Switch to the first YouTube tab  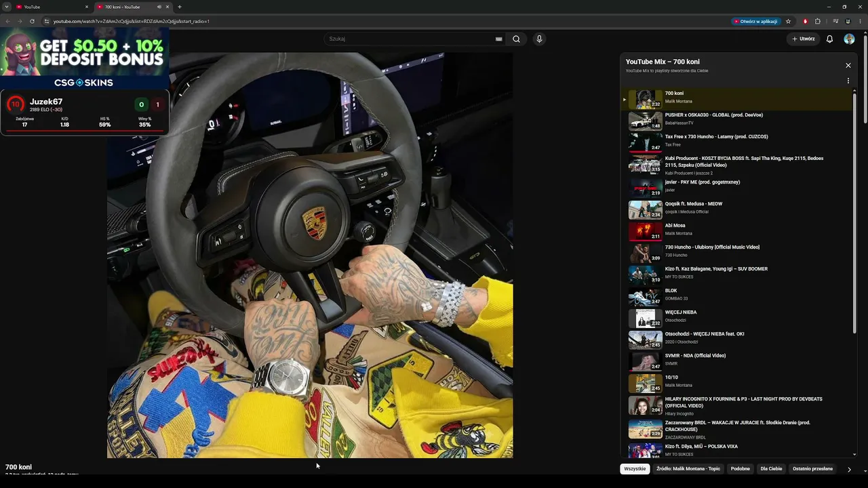(53, 7)
